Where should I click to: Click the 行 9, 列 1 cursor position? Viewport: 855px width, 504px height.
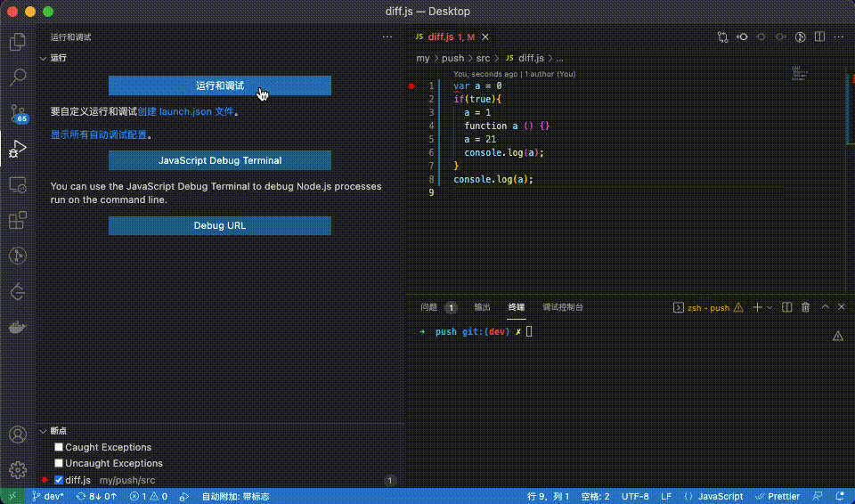tap(548, 496)
